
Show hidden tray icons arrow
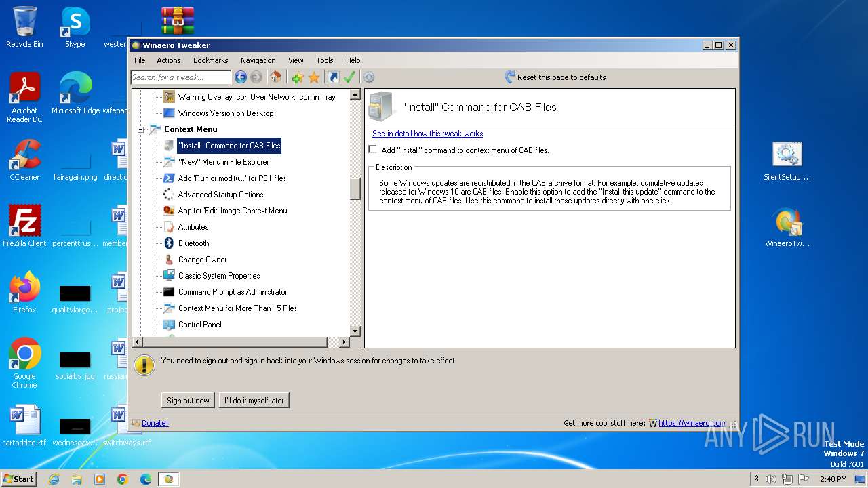[x=756, y=479]
